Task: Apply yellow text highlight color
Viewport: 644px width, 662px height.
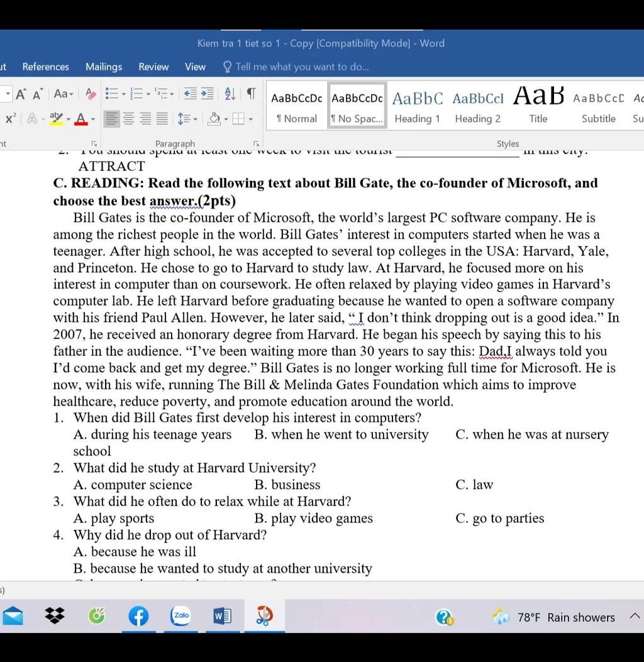Action: 56,119
